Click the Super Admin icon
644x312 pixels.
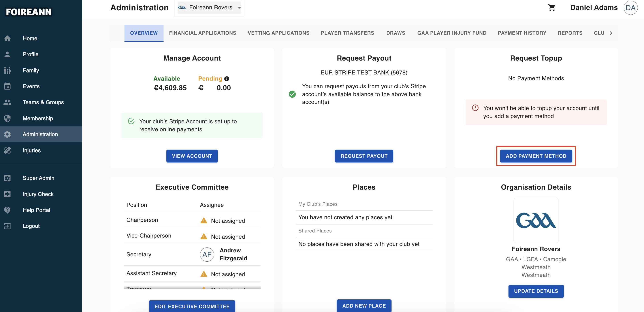click(7, 178)
